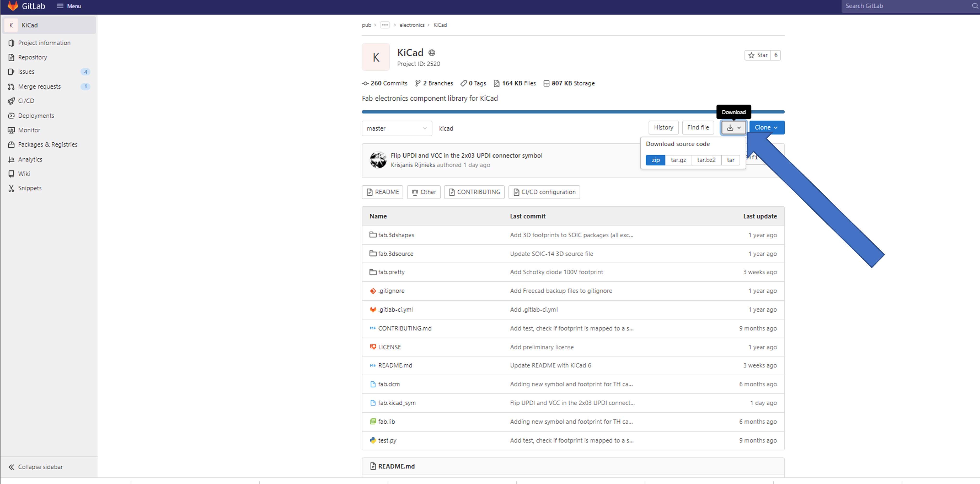This screenshot has width=980, height=484.
Task: Open the README button
Action: coord(382,192)
